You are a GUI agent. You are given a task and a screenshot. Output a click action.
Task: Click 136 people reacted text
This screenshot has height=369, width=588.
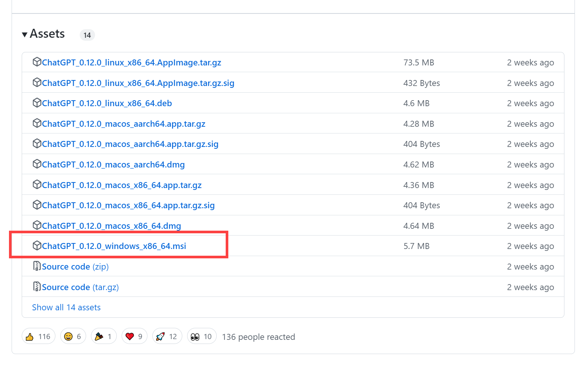(x=259, y=337)
